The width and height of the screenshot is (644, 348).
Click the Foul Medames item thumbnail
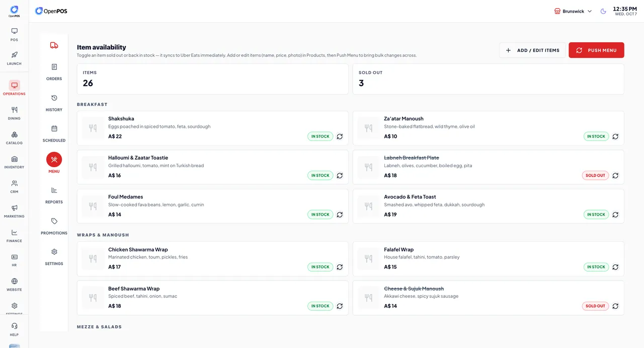pyautogui.click(x=93, y=206)
